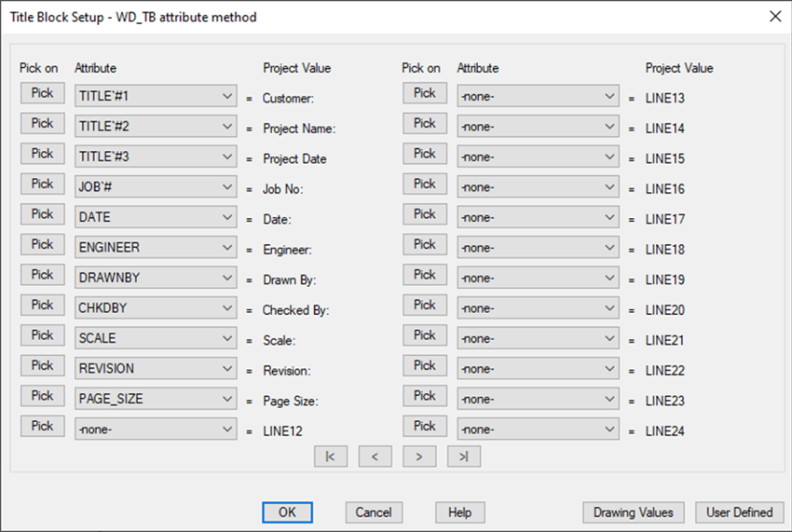Click Pick button for LINE24 row

coord(425,427)
